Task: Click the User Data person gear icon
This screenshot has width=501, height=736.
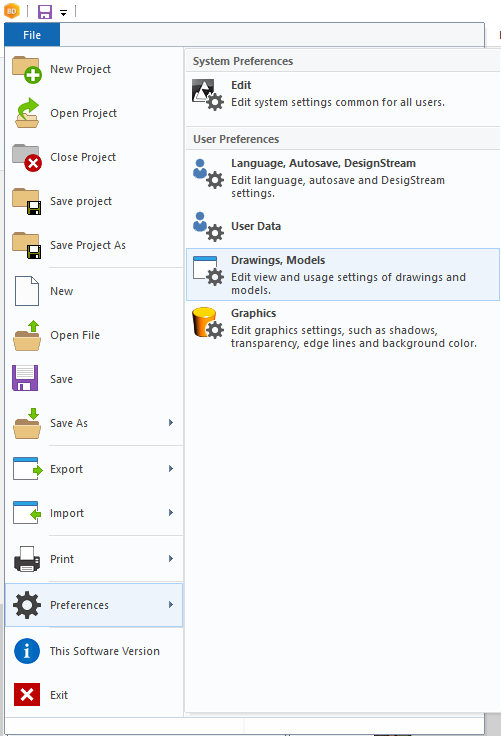Action: (x=208, y=227)
